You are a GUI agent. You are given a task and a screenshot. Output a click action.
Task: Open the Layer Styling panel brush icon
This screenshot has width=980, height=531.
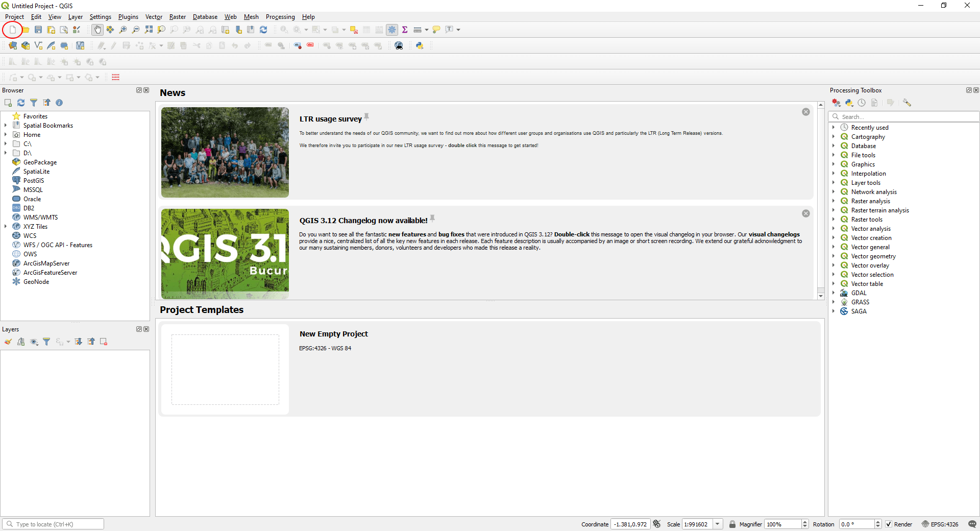(x=8, y=342)
